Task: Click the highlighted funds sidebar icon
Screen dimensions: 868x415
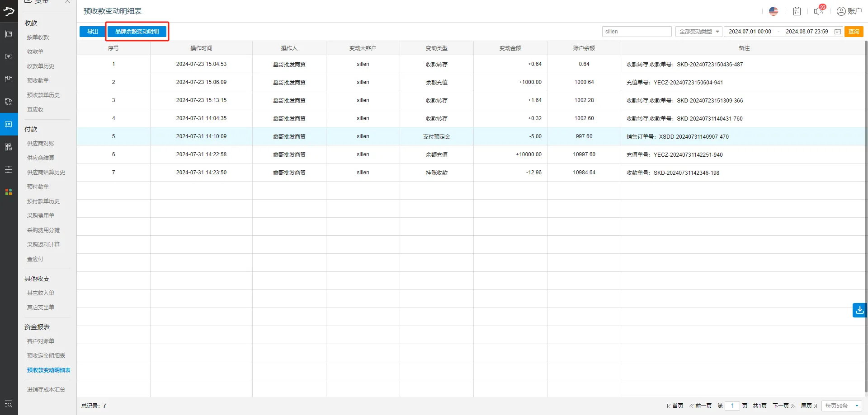Action: pyautogui.click(x=9, y=124)
